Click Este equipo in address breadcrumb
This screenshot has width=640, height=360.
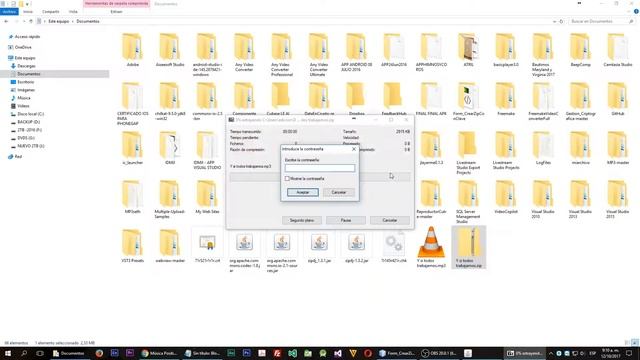59,21
